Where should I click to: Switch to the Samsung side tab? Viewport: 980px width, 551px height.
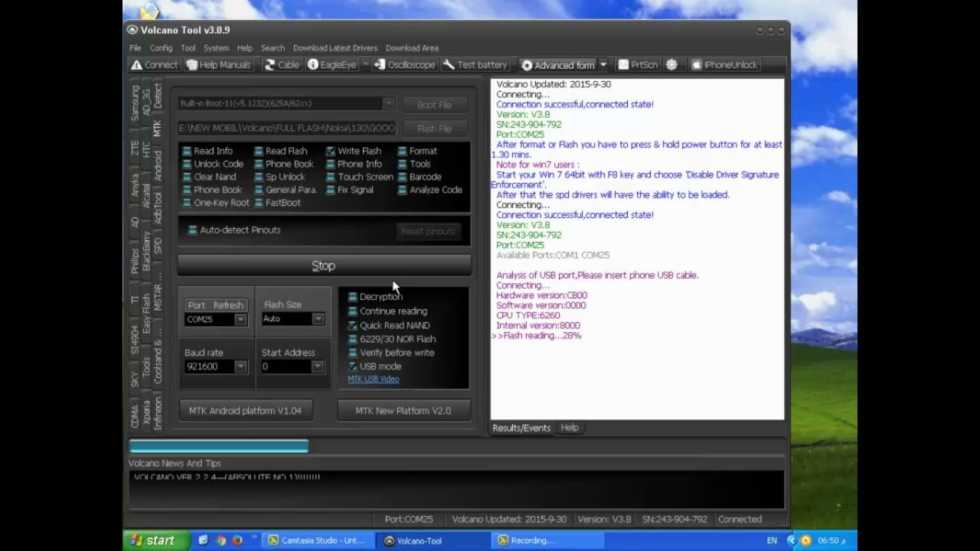[x=135, y=103]
